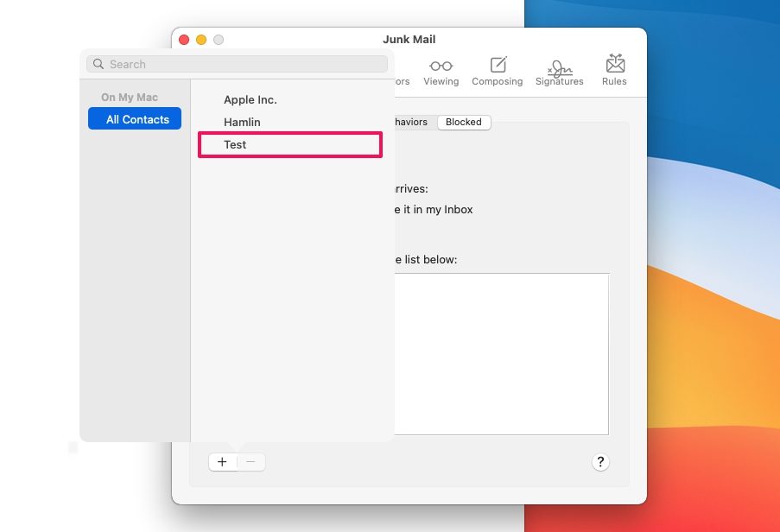The image size is (780, 532).
Task: Open the Viewing preferences pane
Action: pyautogui.click(x=441, y=71)
